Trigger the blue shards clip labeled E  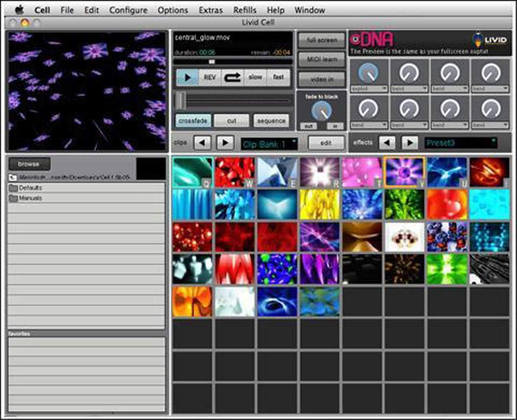point(277,172)
